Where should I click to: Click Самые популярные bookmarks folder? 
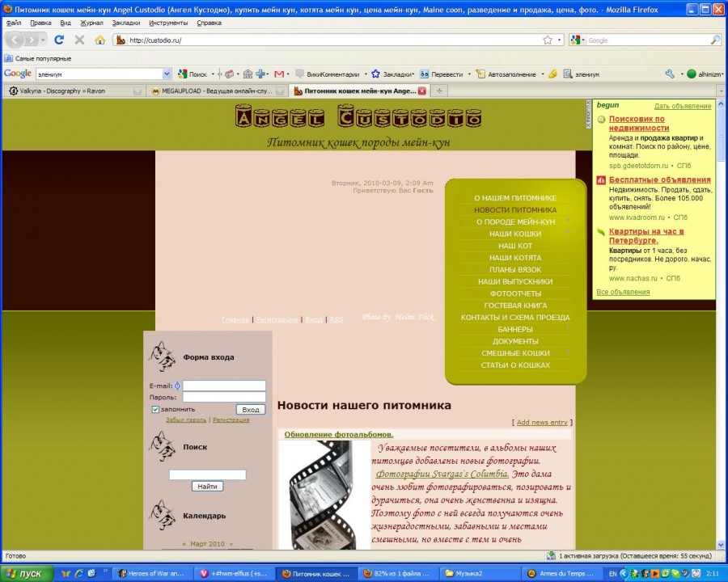tap(37, 58)
